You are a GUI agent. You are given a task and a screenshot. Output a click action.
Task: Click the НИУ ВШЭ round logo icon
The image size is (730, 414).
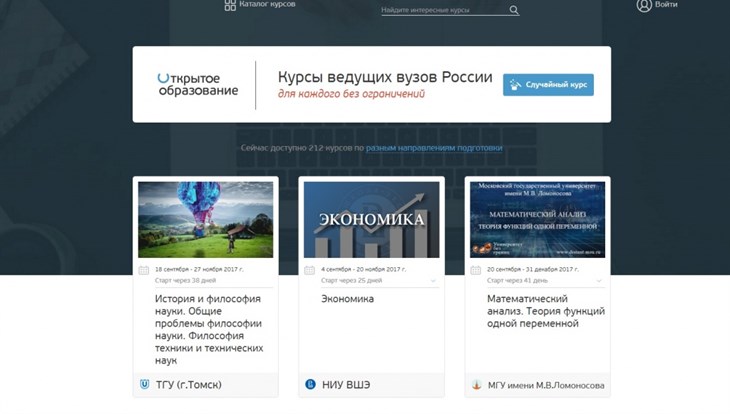311,384
